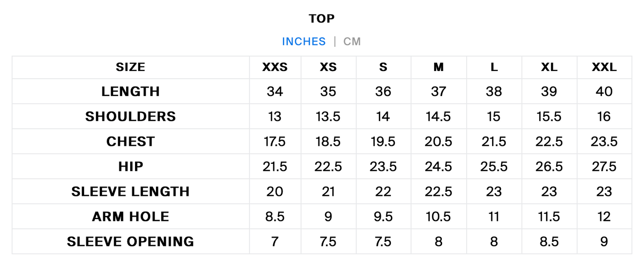This screenshot has height=274, width=644.
Task: Click the XL size column header
Action: [x=549, y=67]
